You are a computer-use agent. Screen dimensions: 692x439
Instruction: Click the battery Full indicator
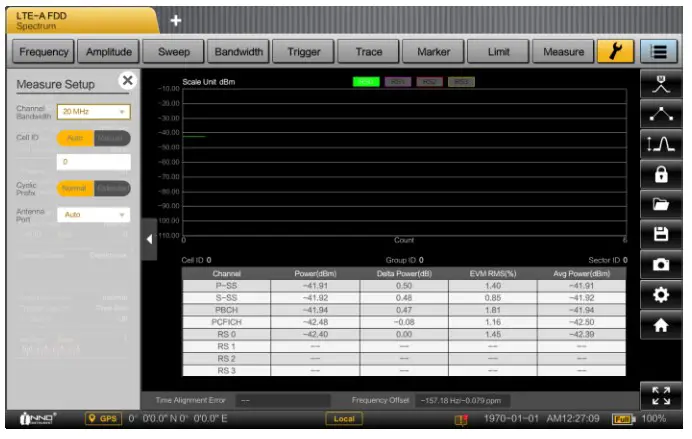(623, 419)
